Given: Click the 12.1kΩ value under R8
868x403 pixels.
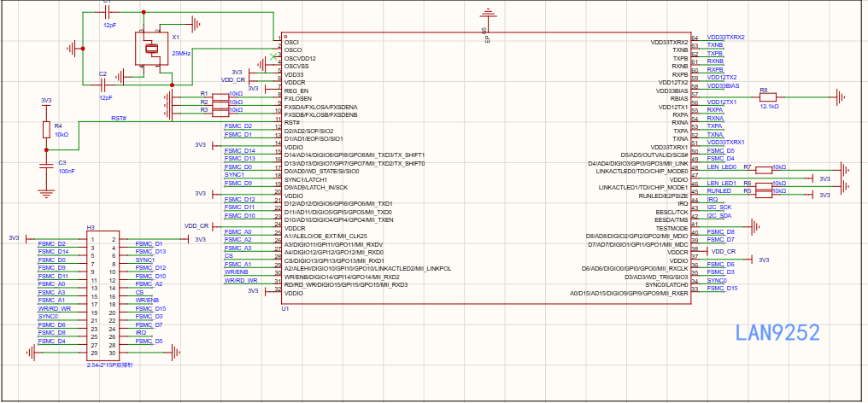Looking at the screenshot, I should (770, 106).
